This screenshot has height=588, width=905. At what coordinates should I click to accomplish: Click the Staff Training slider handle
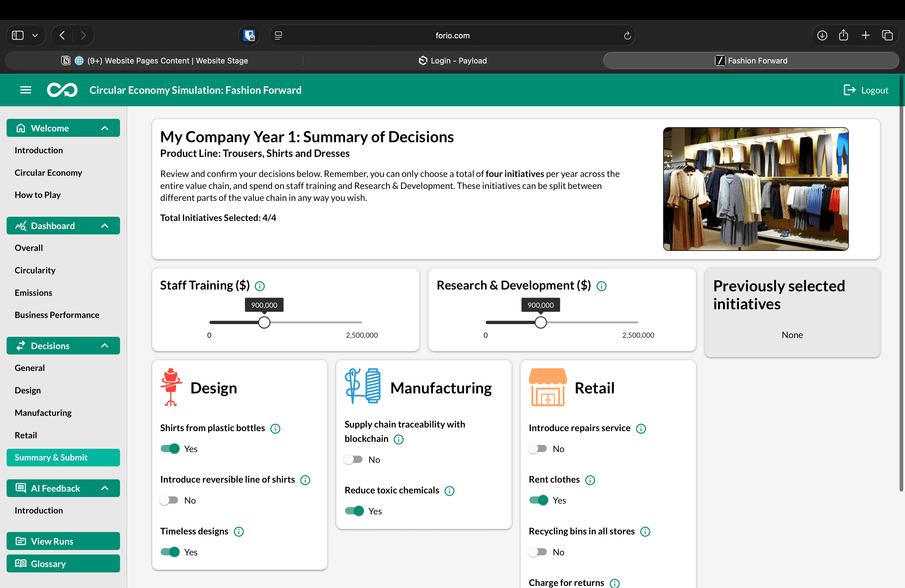[264, 322]
